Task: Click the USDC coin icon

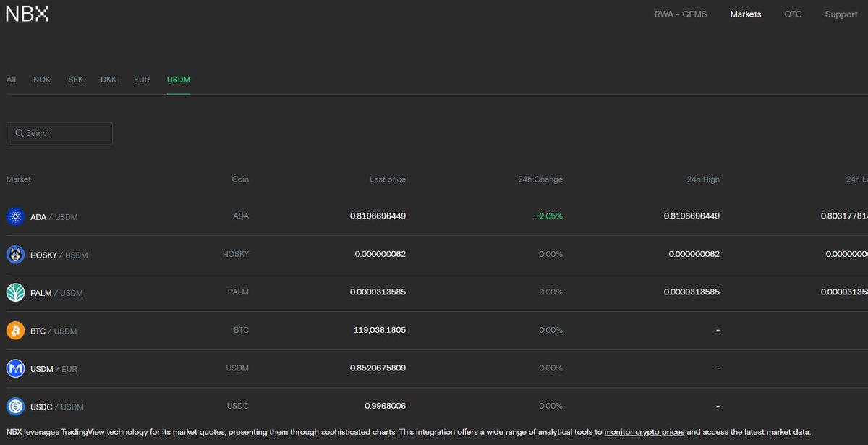Action: pyautogui.click(x=15, y=407)
